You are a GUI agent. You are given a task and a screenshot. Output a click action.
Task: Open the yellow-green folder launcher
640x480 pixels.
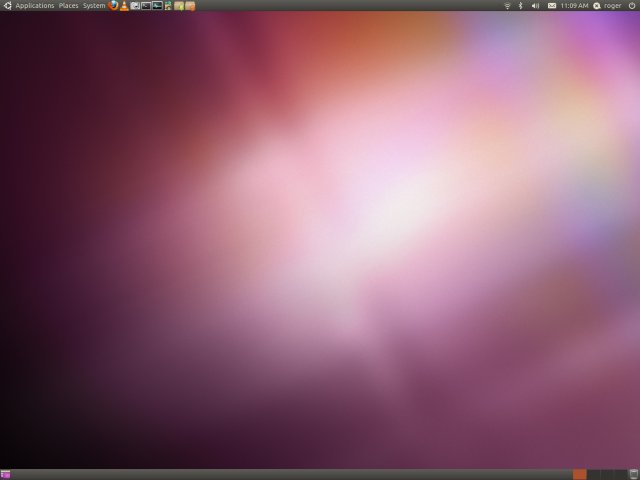pos(179,6)
